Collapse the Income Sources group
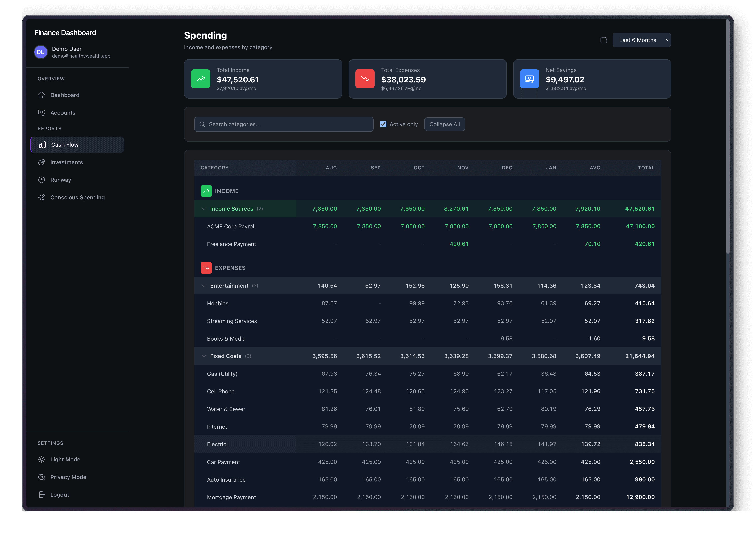Viewport: 756px width, 541px height. 204,209
